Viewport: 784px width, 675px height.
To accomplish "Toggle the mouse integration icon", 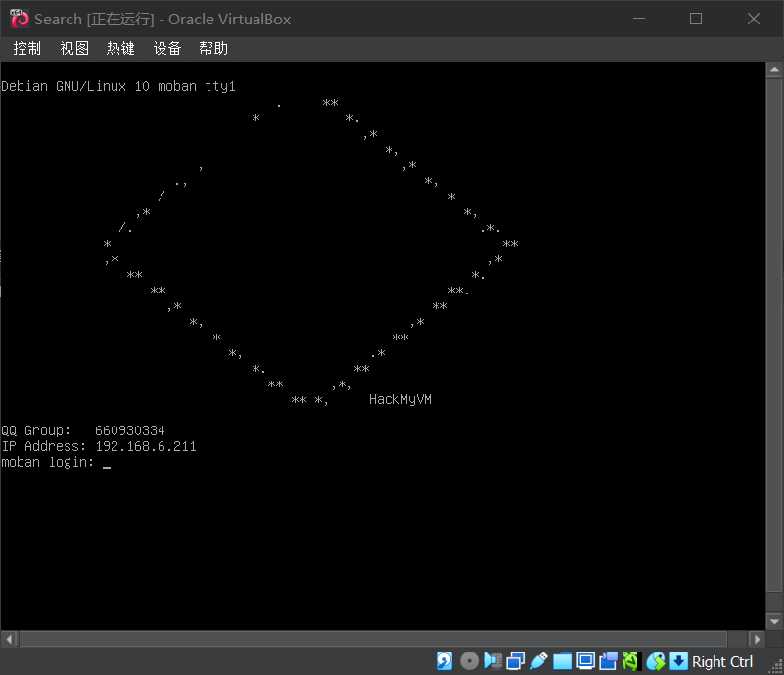I will [x=656, y=661].
